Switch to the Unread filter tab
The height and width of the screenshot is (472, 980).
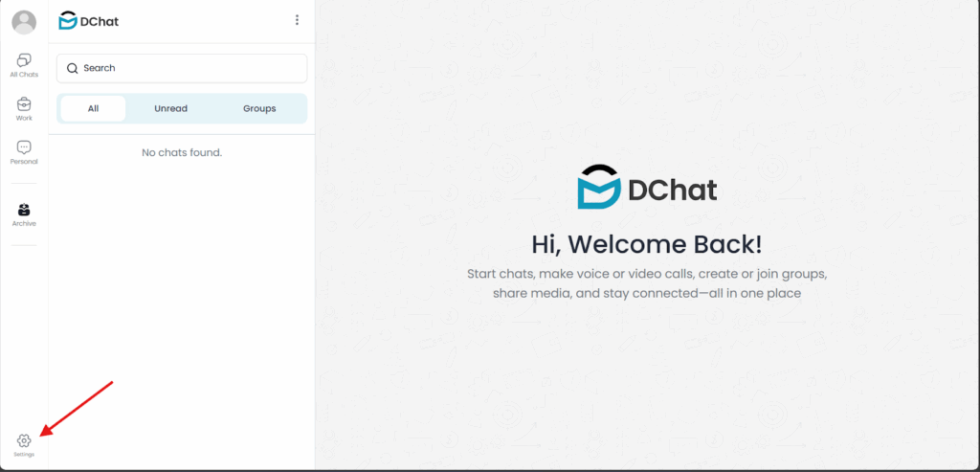click(x=170, y=108)
